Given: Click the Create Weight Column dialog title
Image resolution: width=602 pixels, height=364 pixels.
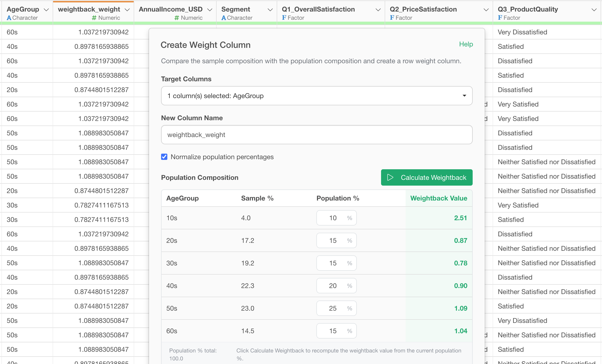Looking at the screenshot, I should coord(206,45).
